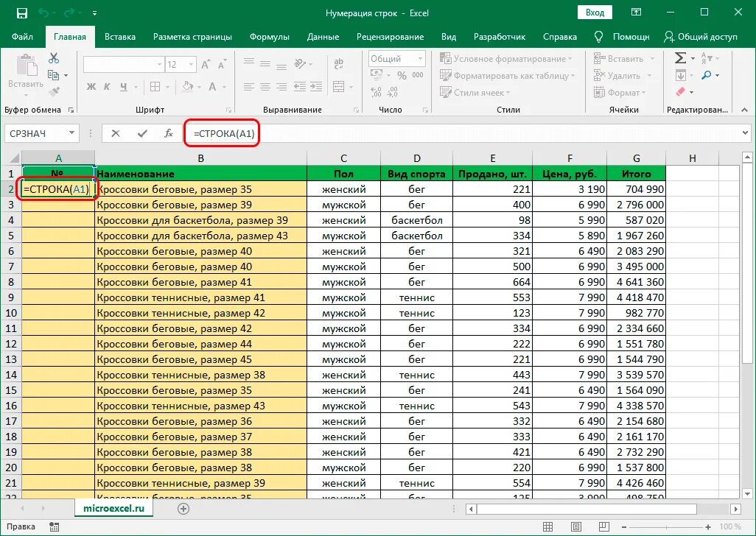756x536 pixels.
Task: Open the font name dropdown
Action: [159, 65]
